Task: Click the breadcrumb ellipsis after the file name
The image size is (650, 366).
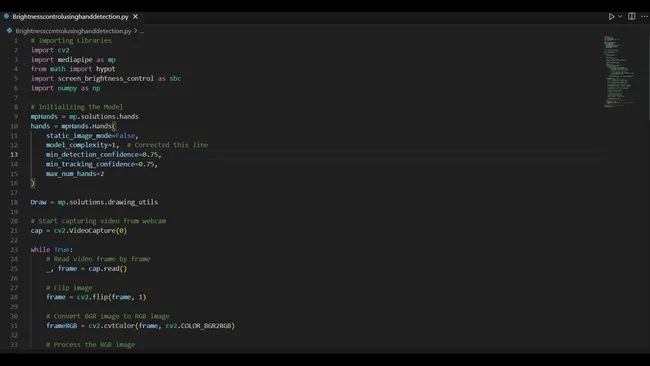Action: point(142,31)
